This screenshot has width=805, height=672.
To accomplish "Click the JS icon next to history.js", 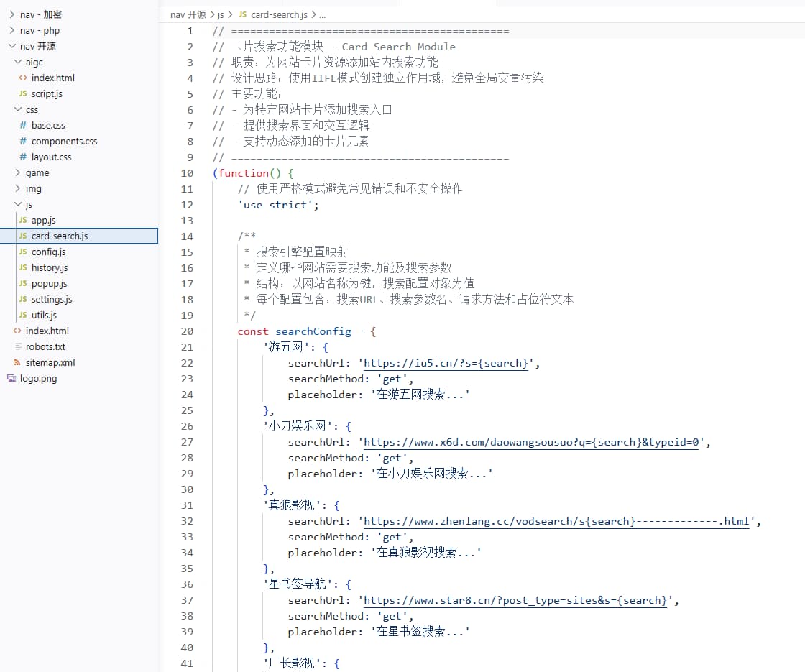I will [23, 267].
